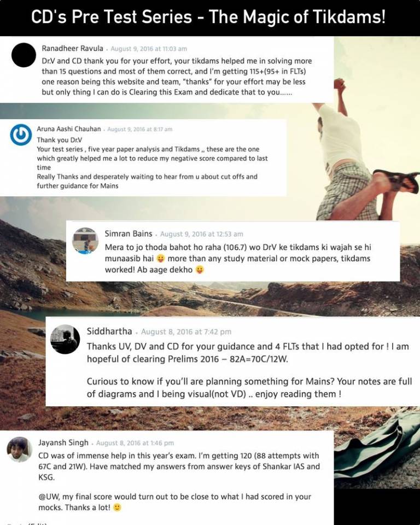Image resolution: width=420 pixels, height=525 pixels.
Task: Open Jayansh Singh's profile photo
Action: click(20, 450)
